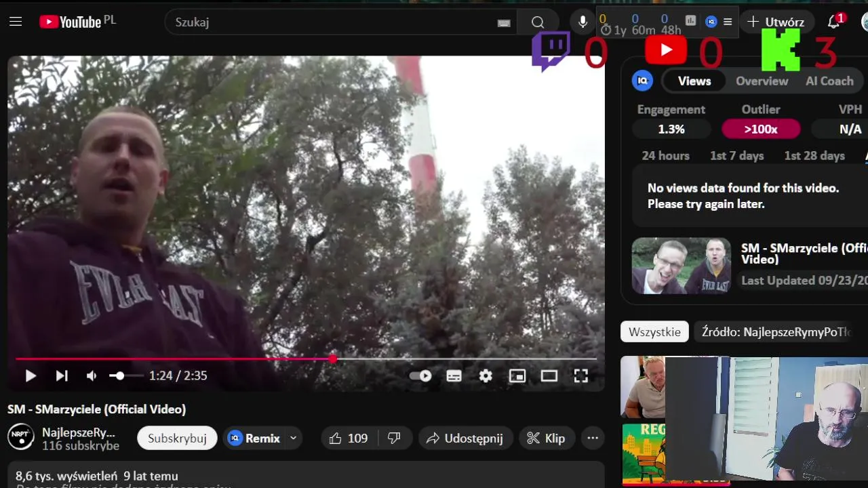Click the Engagement 1.3% pill

[x=671, y=129]
